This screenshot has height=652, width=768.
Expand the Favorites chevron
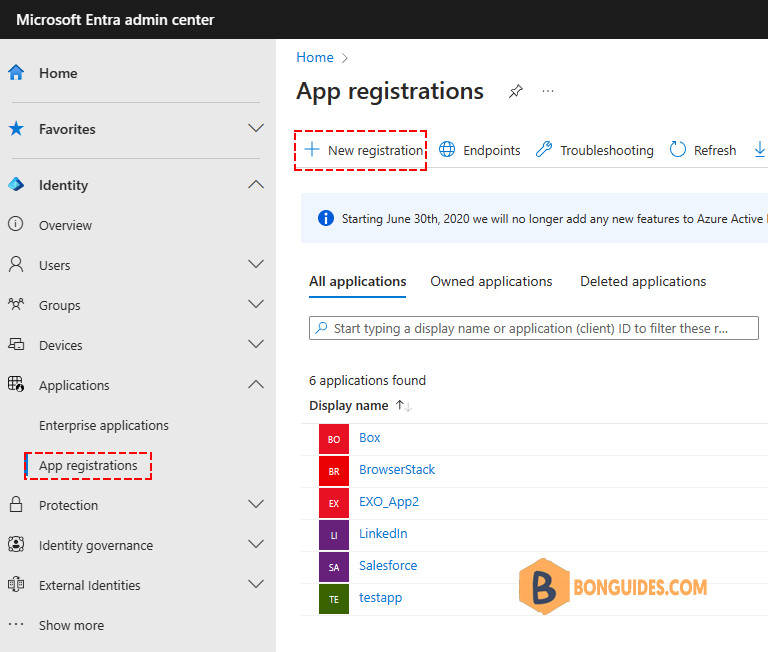(256, 128)
